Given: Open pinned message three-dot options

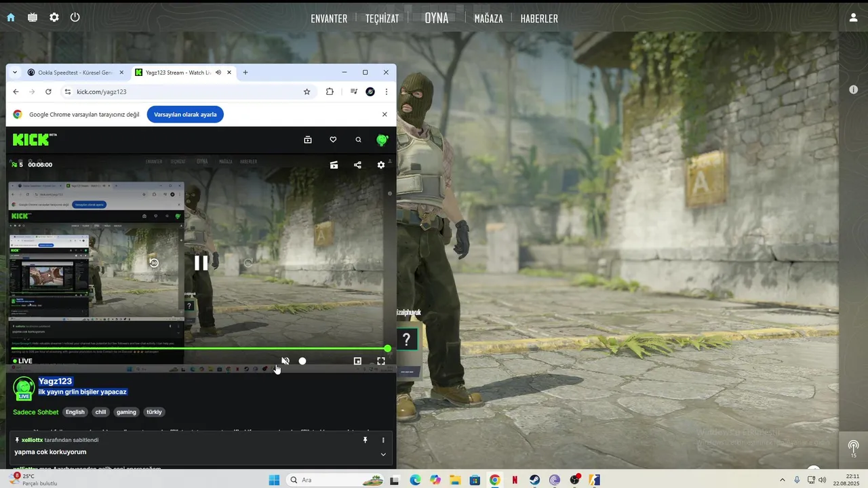Looking at the screenshot, I should tap(383, 440).
